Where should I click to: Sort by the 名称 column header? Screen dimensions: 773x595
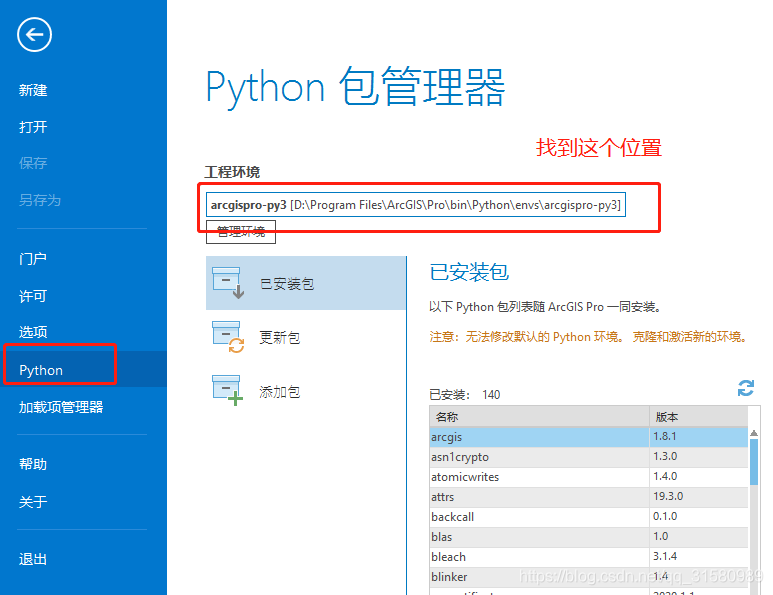(x=539, y=417)
